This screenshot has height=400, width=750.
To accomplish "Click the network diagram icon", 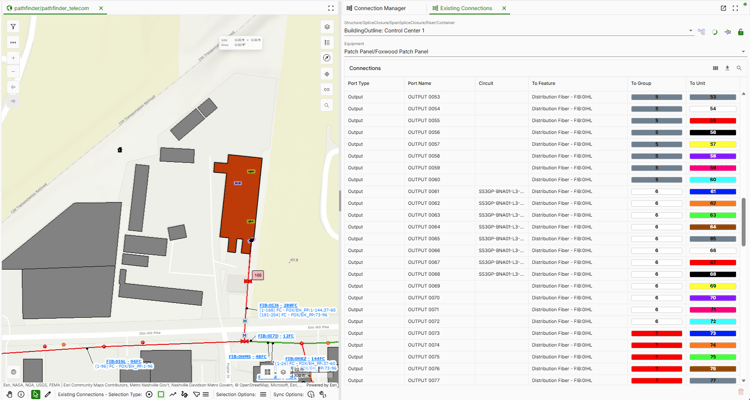I will (x=701, y=32).
